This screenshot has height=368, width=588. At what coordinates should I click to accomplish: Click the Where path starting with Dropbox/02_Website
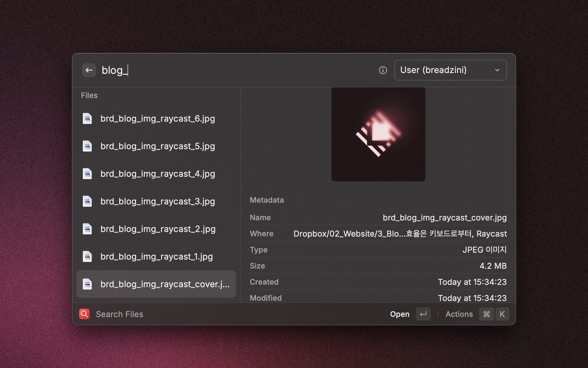point(400,234)
